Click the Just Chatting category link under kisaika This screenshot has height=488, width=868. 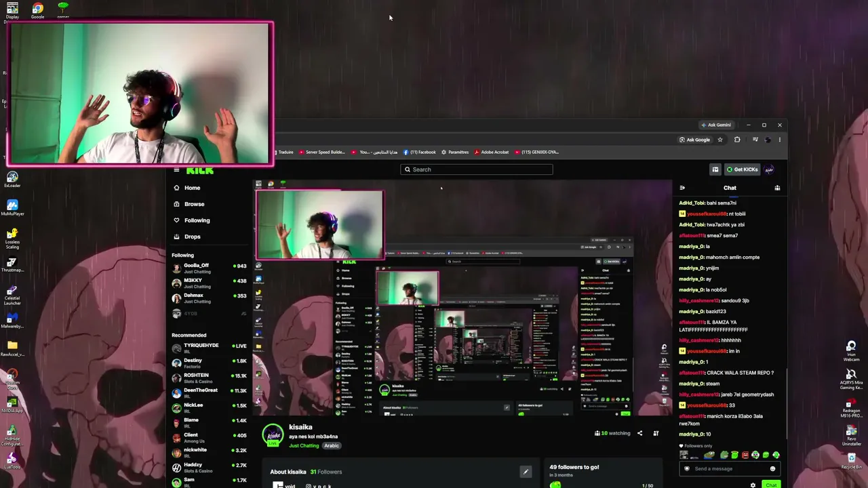[x=304, y=446]
